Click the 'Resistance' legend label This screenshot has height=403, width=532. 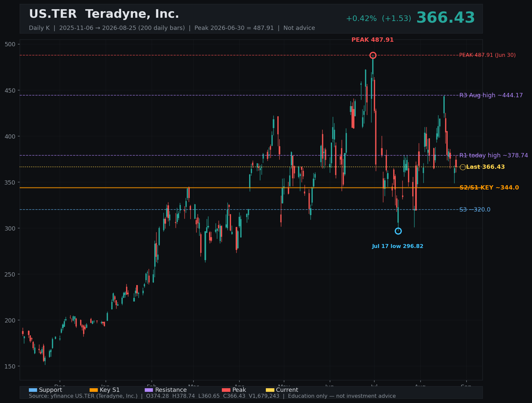171,390
